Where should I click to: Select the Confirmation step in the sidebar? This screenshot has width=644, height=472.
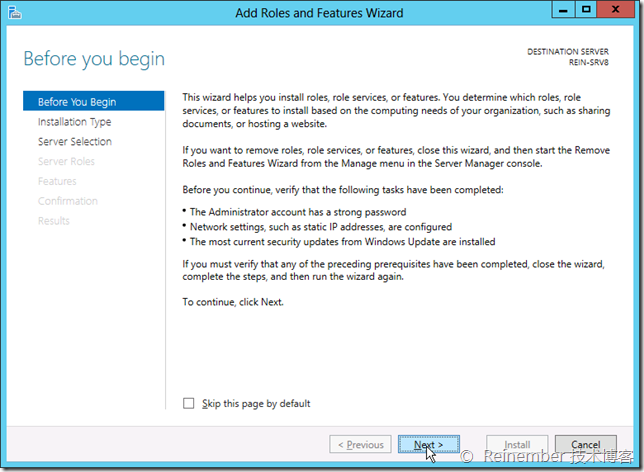(x=68, y=201)
